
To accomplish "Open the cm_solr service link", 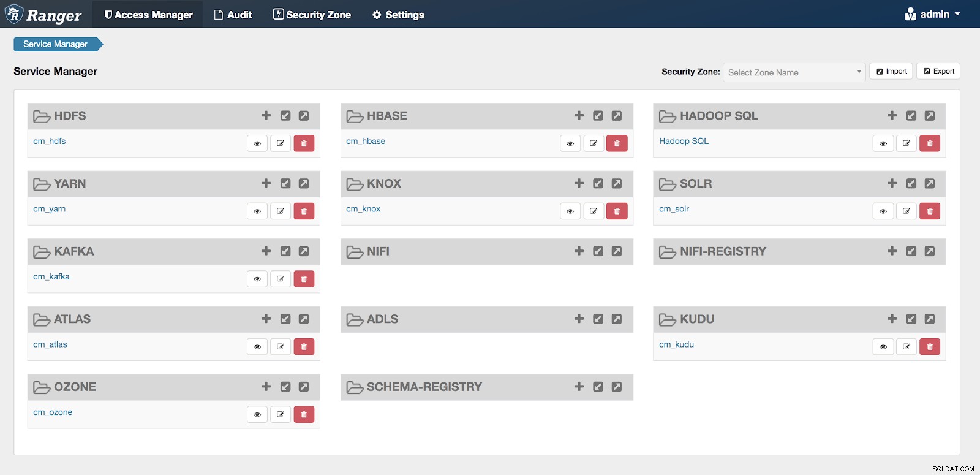I will click(x=674, y=209).
